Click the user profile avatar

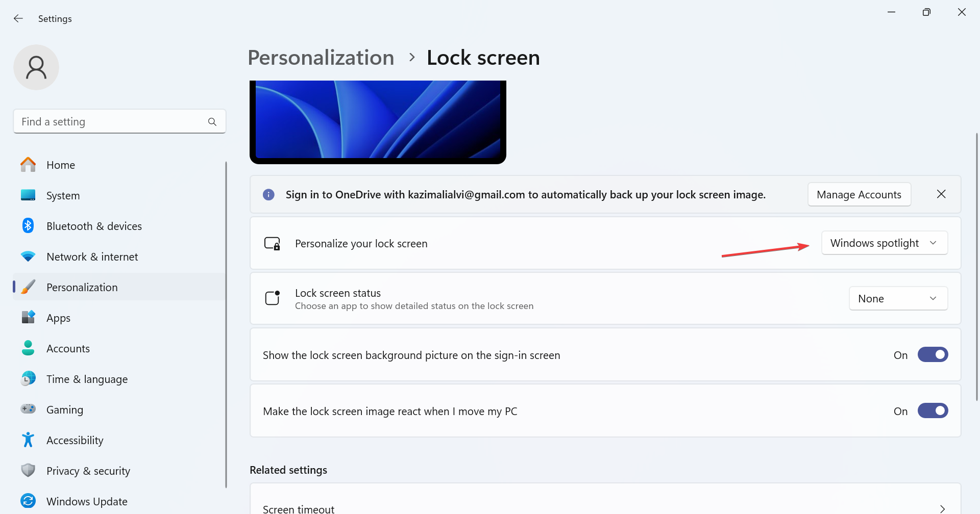(36, 67)
